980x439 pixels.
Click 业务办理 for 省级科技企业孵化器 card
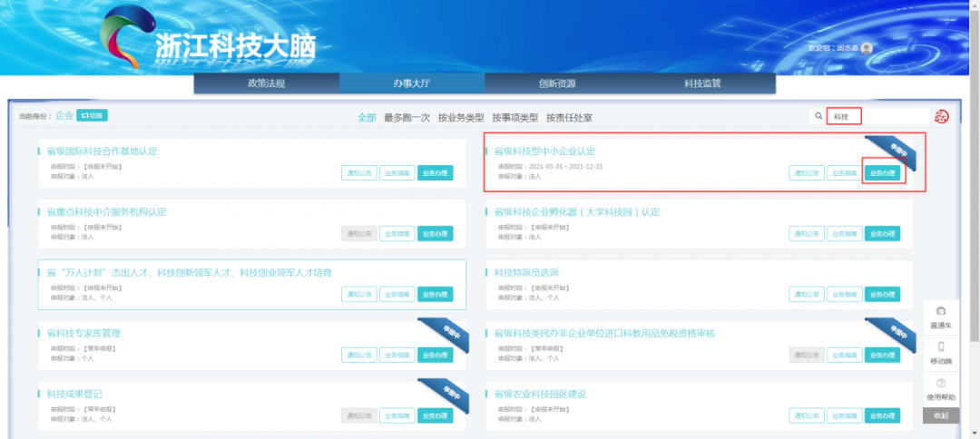click(883, 233)
